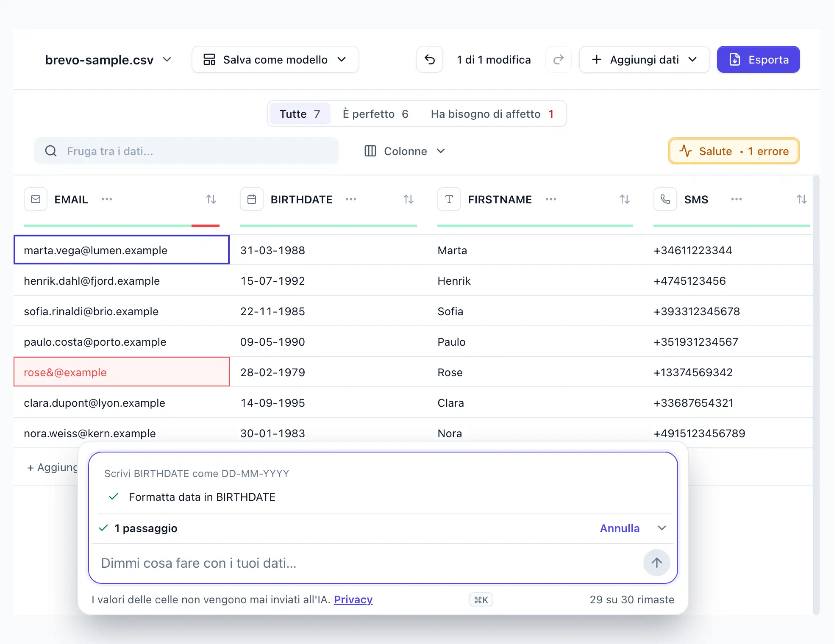
Task: Click the redo arrow button
Action: click(559, 60)
